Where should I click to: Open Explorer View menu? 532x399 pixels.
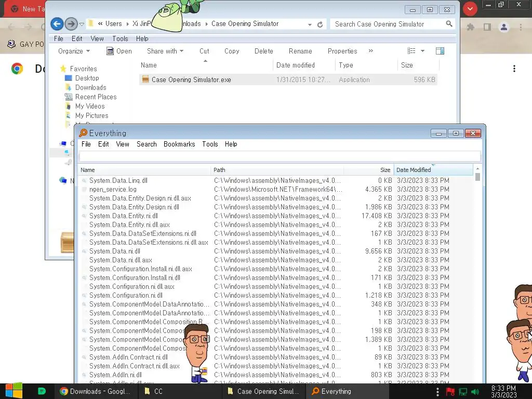pyautogui.click(x=97, y=38)
